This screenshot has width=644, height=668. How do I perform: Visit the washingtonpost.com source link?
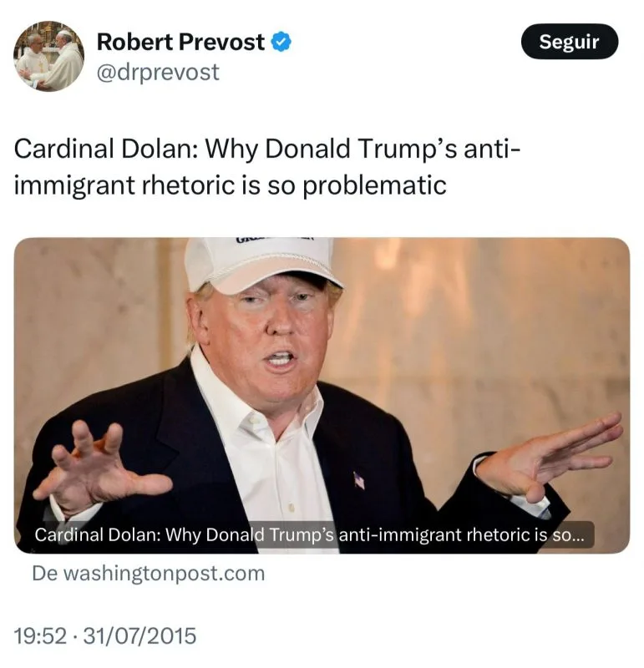click(x=149, y=573)
